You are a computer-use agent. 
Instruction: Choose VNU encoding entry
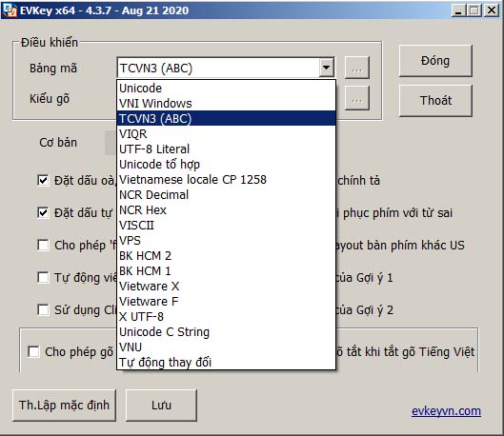(227, 347)
